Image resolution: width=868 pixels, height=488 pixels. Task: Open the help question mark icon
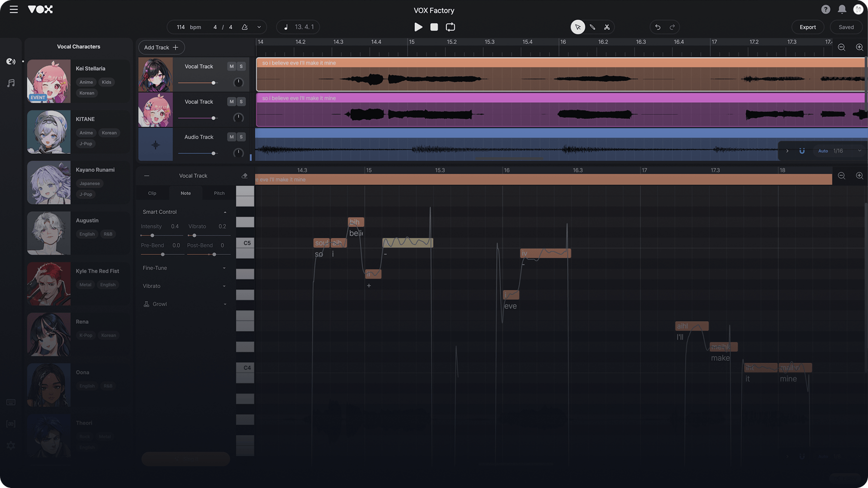coord(826,9)
